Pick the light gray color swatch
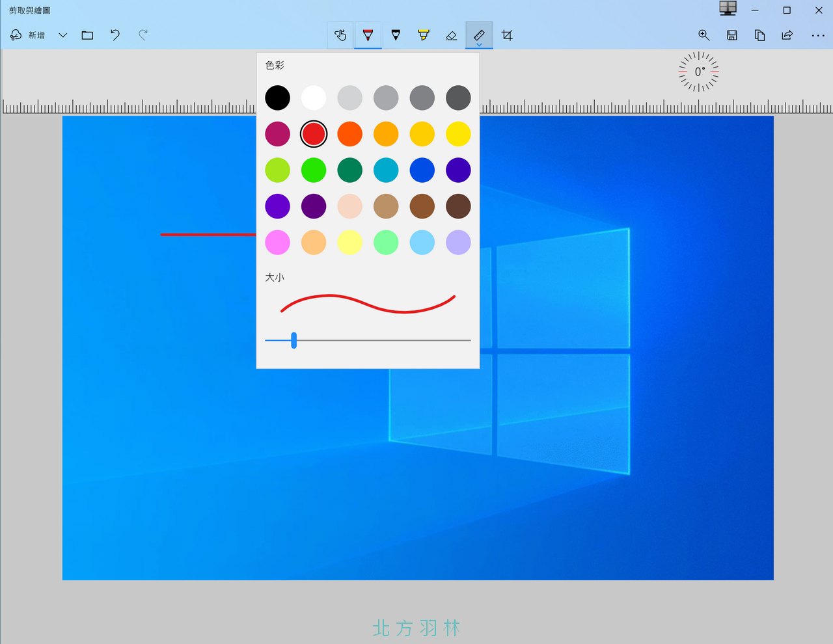Viewport: 833px width, 644px height. tap(350, 98)
